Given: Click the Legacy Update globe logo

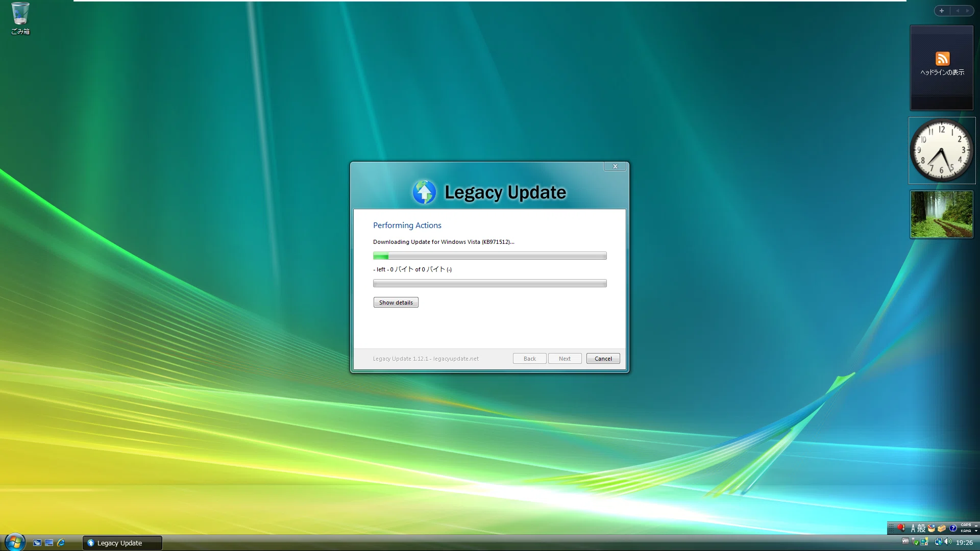Looking at the screenshot, I should coord(424,192).
